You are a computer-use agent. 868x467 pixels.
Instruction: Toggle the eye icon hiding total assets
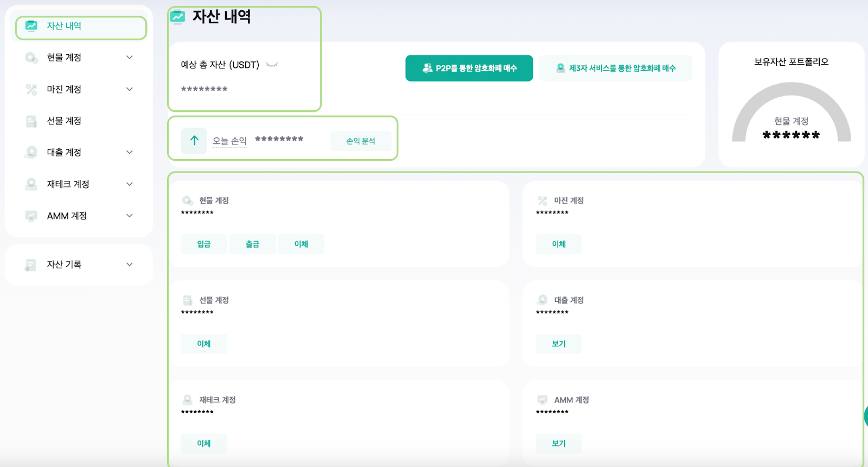(x=272, y=65)
